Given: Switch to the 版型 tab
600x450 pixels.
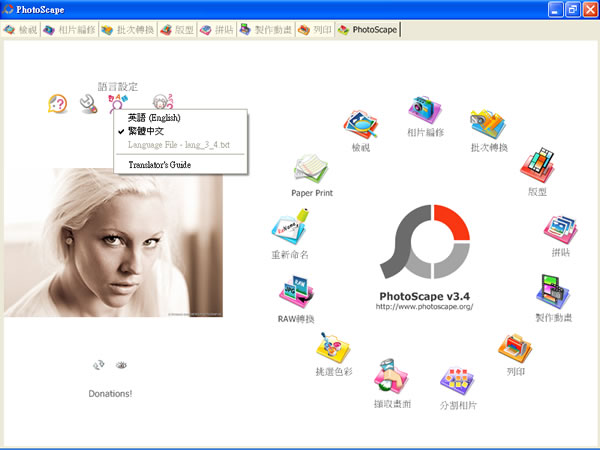Looking at the screenshot, I should pos(177,30).
